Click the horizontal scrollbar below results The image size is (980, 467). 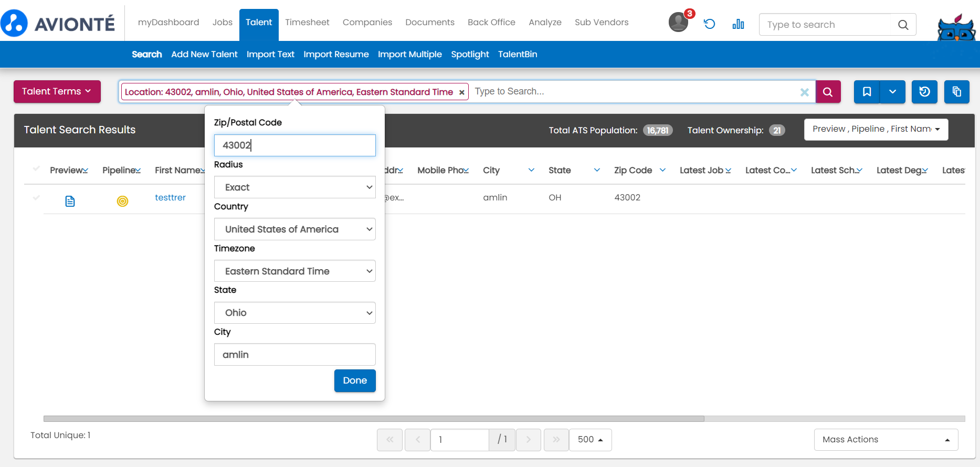[x=373, y=419]
